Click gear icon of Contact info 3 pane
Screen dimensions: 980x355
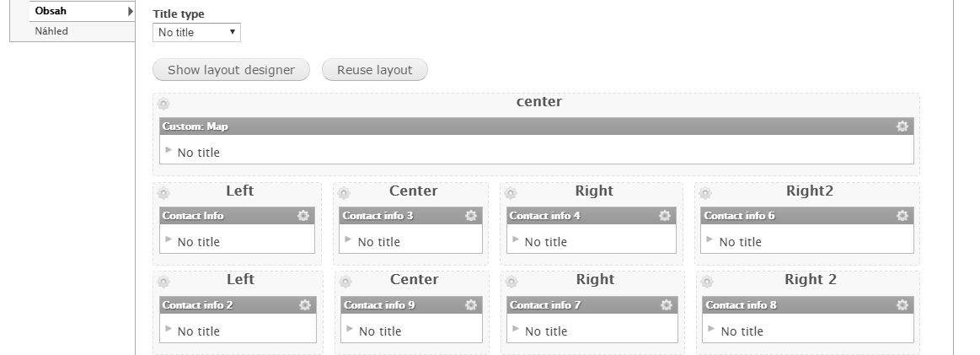point(471,216)
